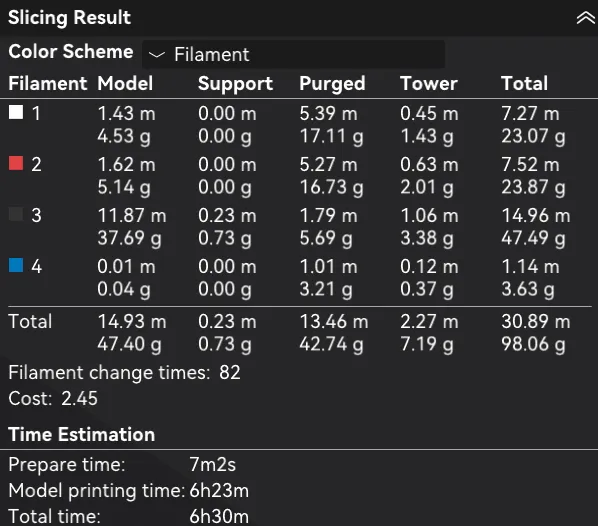
Task: Click the Total column header
Action: point(524,83)
